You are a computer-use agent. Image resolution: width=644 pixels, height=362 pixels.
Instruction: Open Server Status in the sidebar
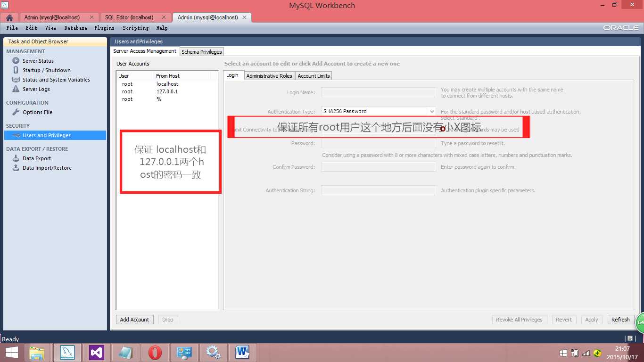tap(38, 61)
